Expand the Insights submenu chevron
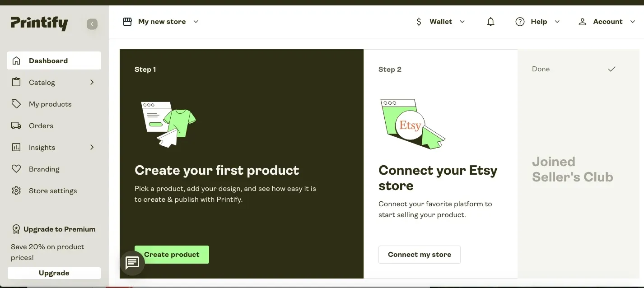Screen dimensions: 644x288 tap(92, 147)
